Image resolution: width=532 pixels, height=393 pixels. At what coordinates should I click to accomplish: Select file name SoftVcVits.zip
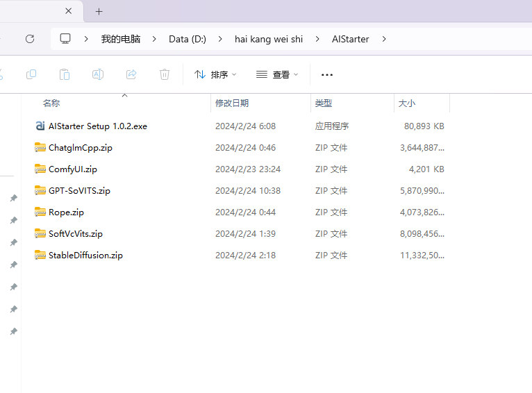75,233
